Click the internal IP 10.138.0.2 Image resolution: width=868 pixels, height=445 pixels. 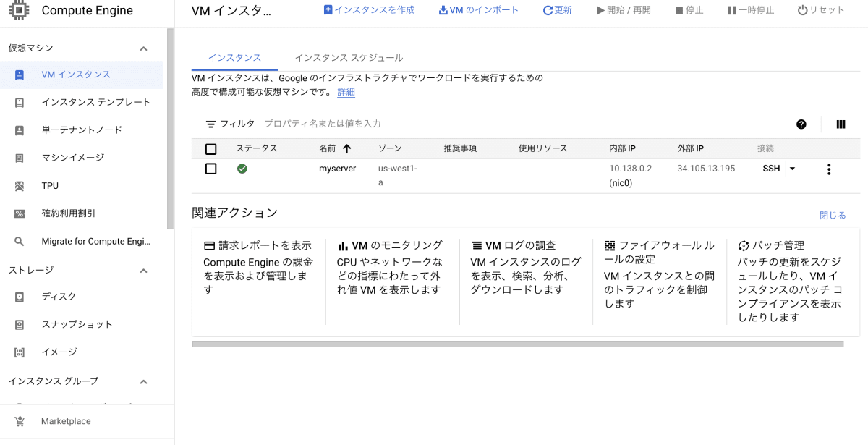pyautogui.click(x=631, y=169)
